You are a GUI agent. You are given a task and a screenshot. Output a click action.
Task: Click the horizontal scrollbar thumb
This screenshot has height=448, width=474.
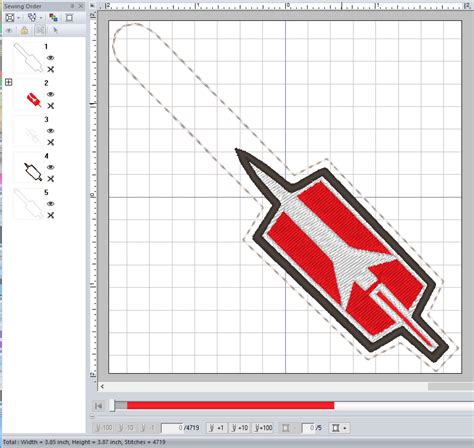coord(451,386)
